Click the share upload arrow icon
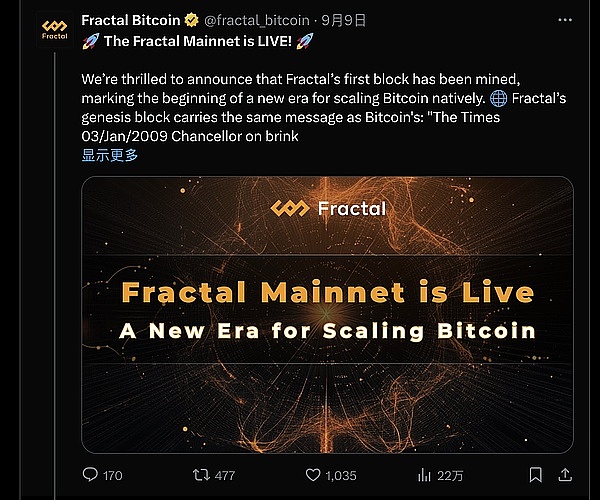 [565, 475]
